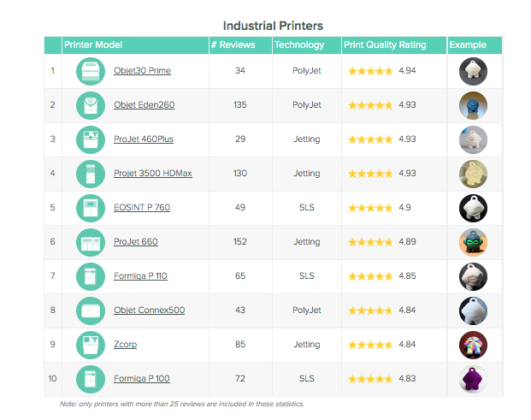Click the star rating for ProJet 660
This screenshot has height=420, width=531.
click(x=370, y=242)
